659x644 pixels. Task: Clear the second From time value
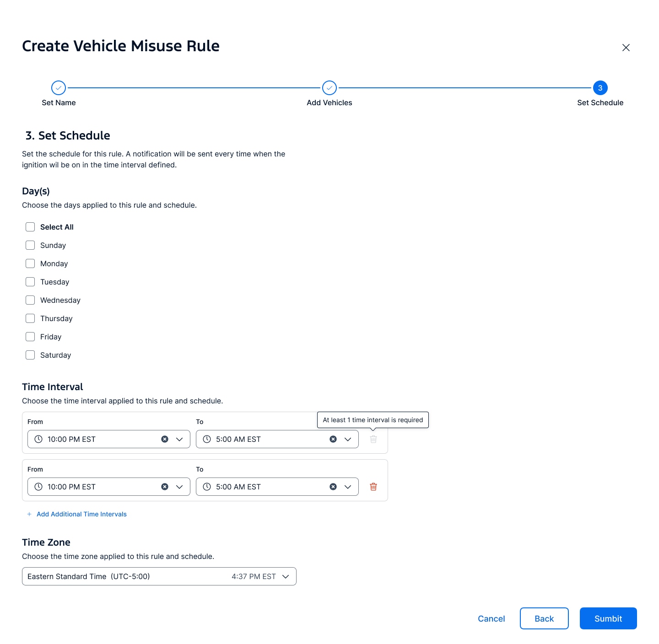point(165,487)
